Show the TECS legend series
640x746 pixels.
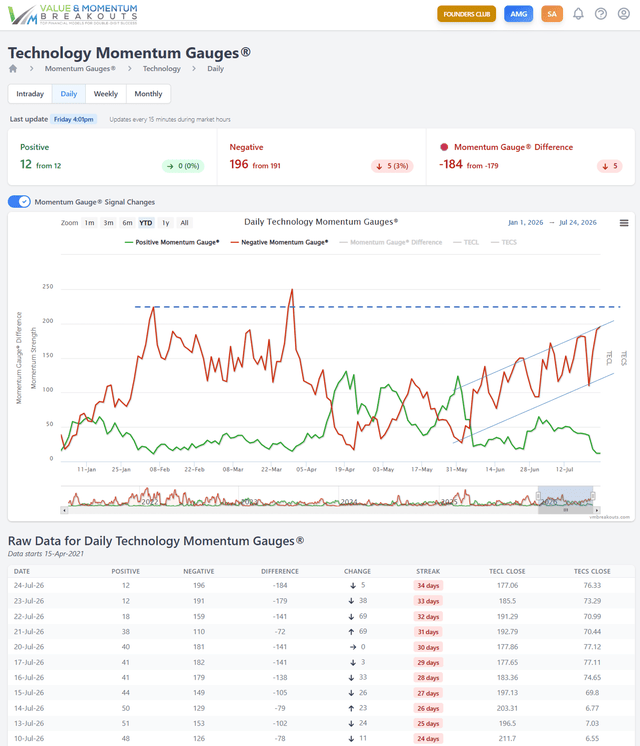pyautogui.click(x=503, y=242)
